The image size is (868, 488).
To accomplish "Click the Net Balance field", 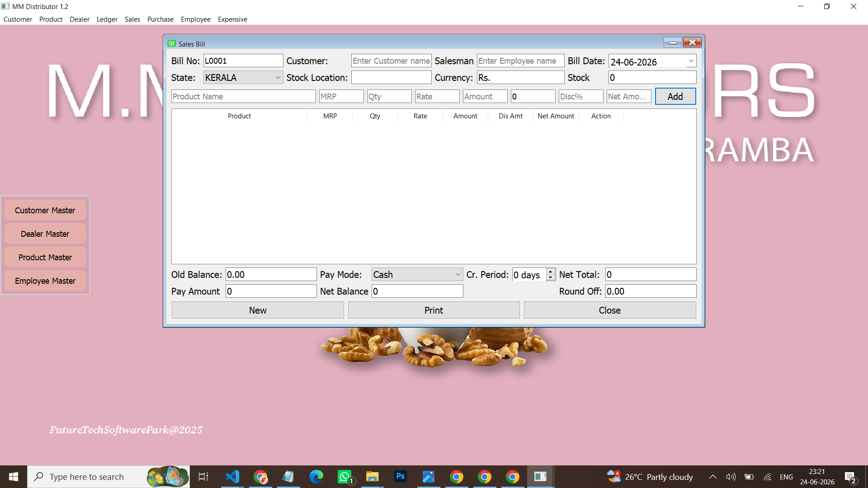I will (x=417, y=291).
